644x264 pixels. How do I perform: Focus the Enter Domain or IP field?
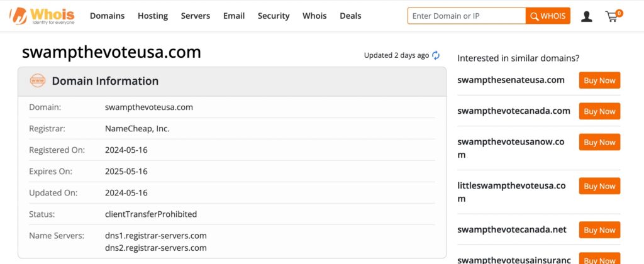point(467,16)
